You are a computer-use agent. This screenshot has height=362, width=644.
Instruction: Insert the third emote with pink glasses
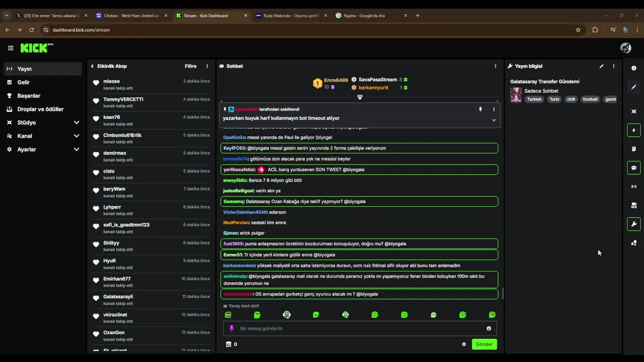tap(287, 315)
